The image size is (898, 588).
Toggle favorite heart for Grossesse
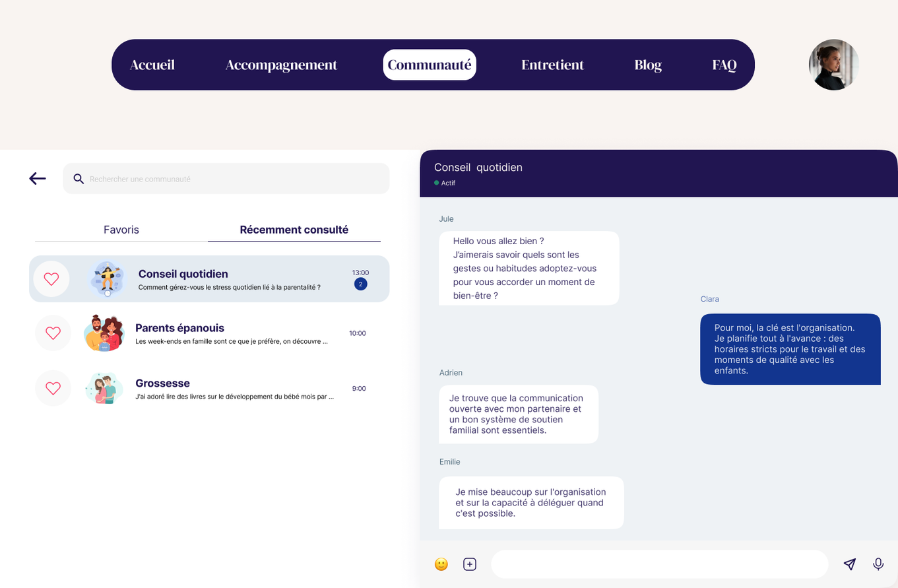point(53,388)
